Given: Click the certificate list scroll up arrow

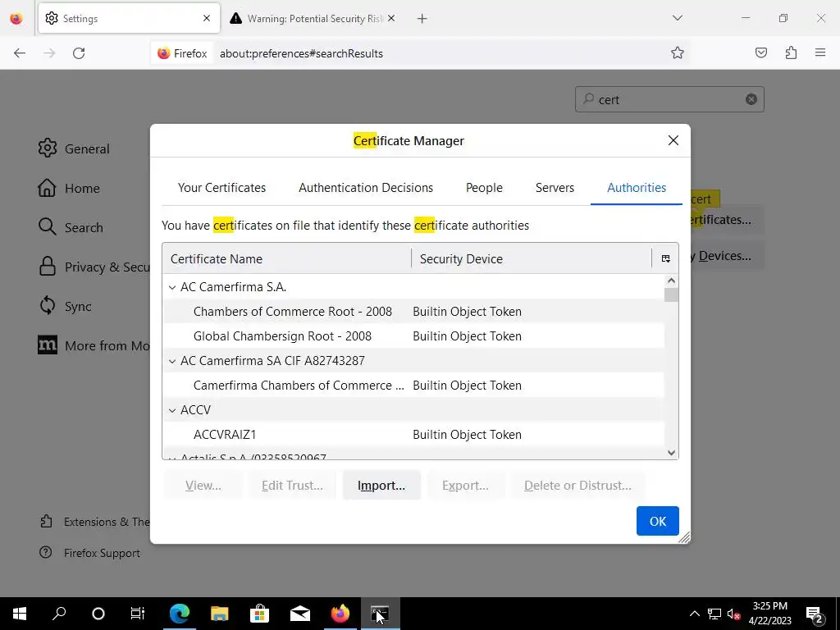Looking at the screenshot, I should tap(671, 281).
